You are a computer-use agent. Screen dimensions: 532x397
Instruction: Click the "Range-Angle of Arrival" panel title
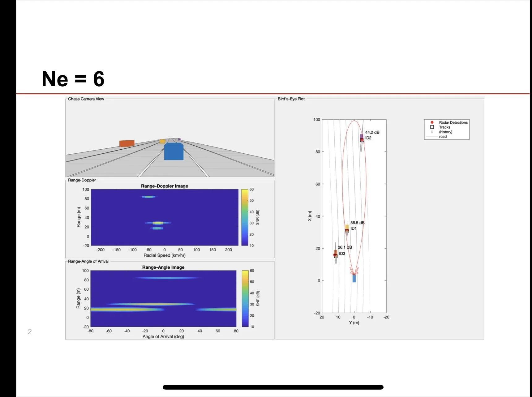point(88,262)
